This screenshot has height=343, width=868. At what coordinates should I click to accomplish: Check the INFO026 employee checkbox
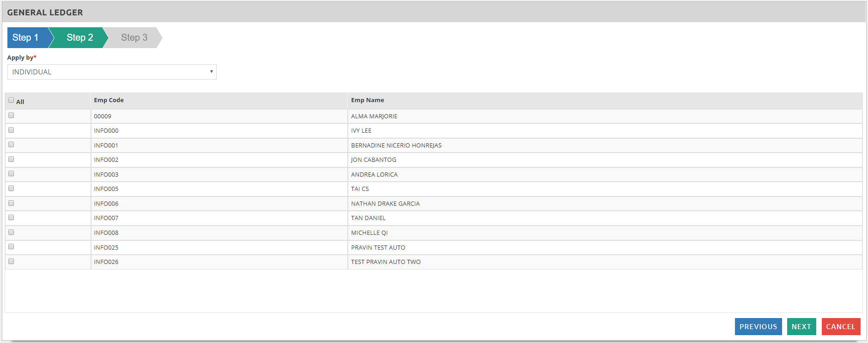[x=11, y=261]
